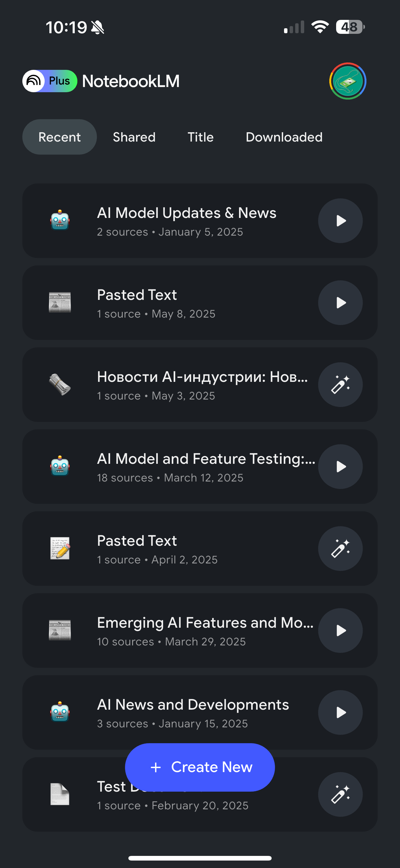Tap the Create New button
400x868 pixels.
click(200, 767)
